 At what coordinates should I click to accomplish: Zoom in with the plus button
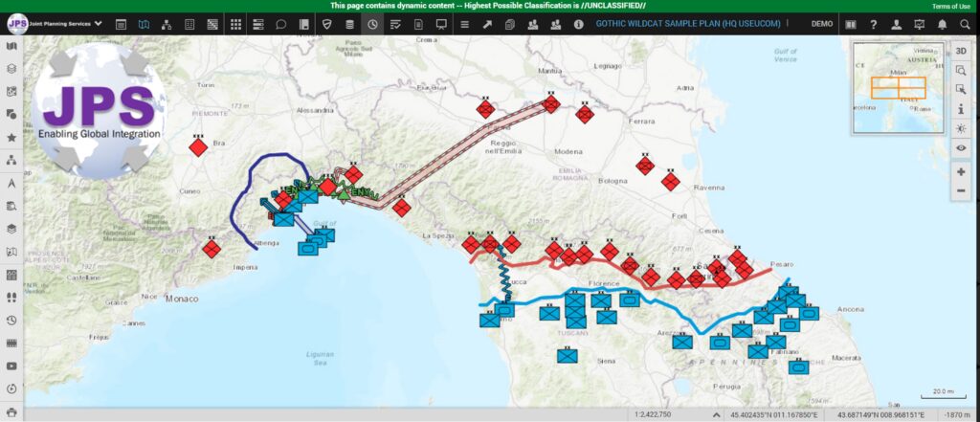(x=961, y=172)
